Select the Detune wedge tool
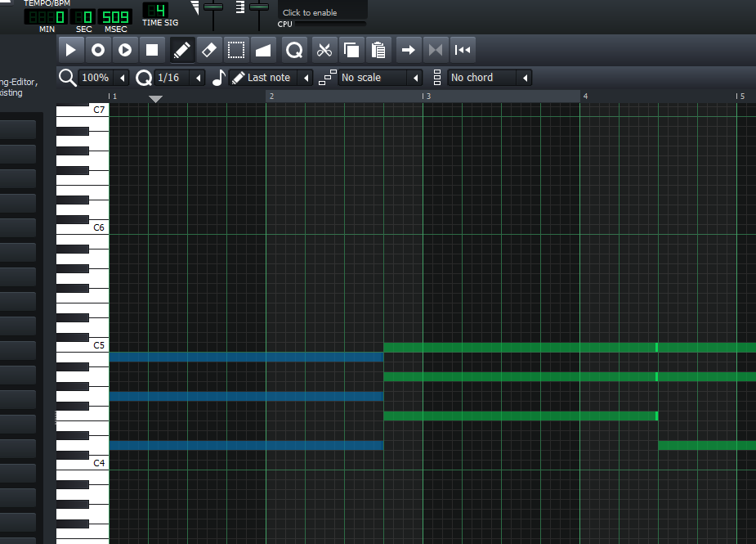Screen dimensions: 756x544 point(263,50)
